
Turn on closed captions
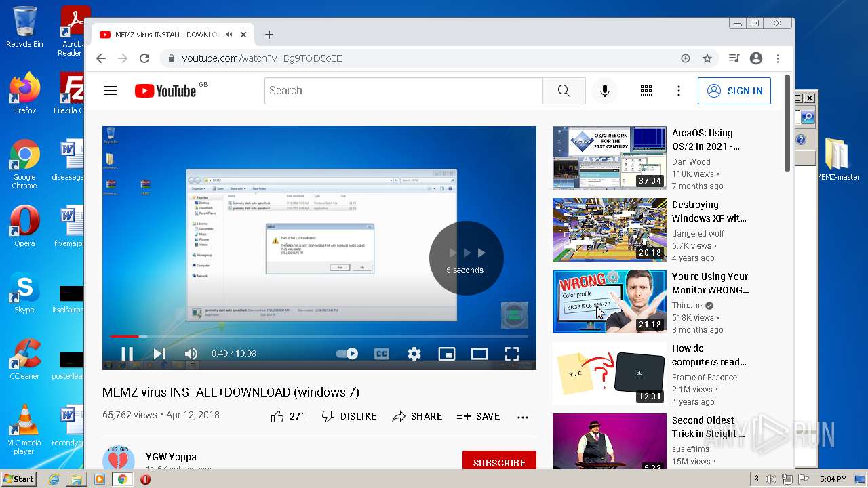point(382,353)
